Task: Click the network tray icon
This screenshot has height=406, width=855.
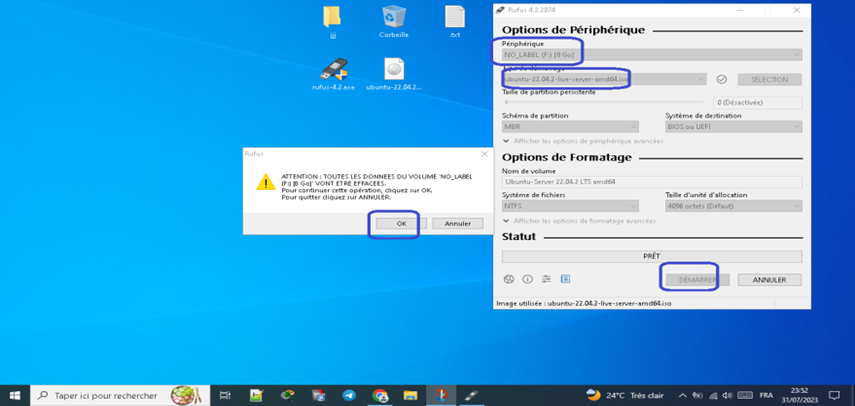Action: click(x=712, y=396)
